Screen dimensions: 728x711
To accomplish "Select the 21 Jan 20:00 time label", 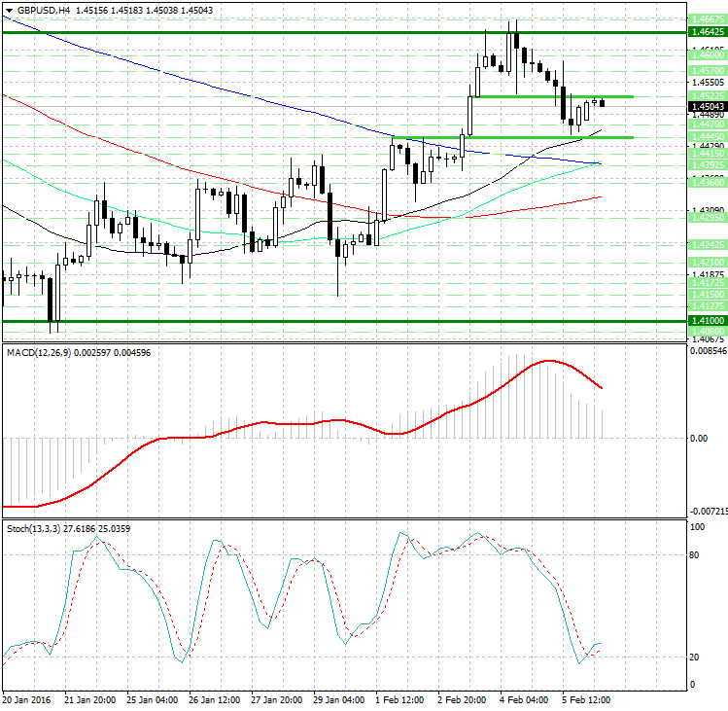I will (90, 700).
